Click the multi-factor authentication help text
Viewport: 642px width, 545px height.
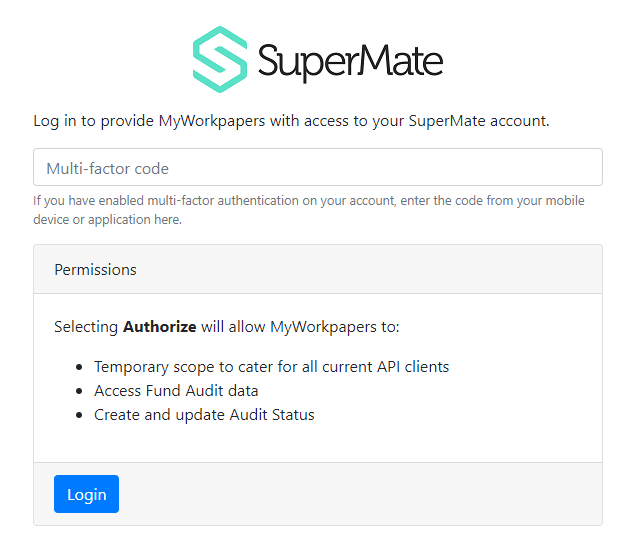click(309, 210)
